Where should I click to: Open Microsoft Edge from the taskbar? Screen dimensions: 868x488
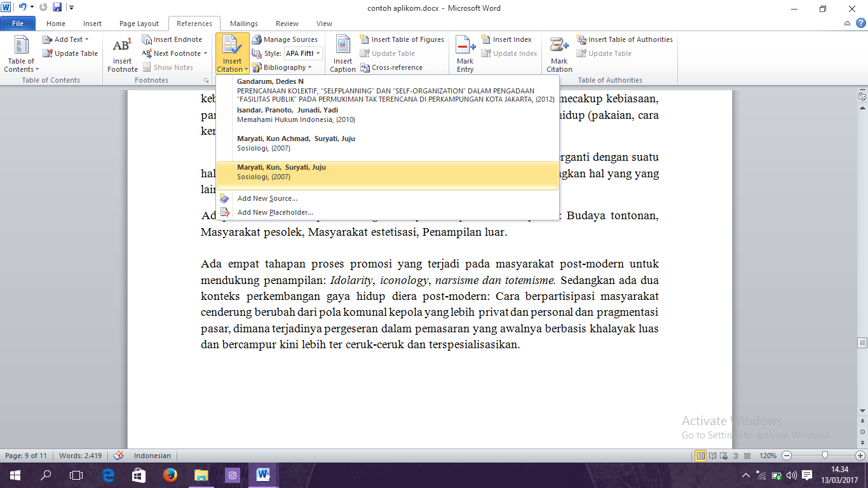[108, 475]
